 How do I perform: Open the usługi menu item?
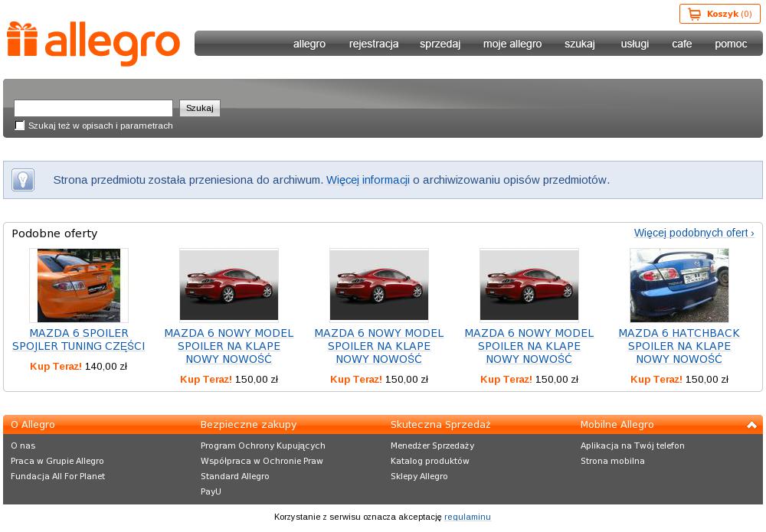[x=634, y=44]
